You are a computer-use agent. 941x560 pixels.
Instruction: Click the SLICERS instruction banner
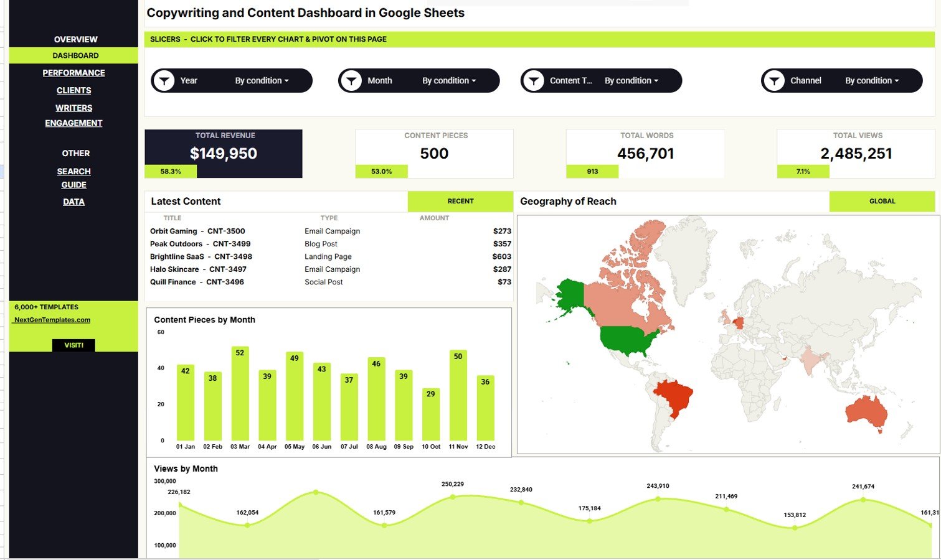(539, 39)
